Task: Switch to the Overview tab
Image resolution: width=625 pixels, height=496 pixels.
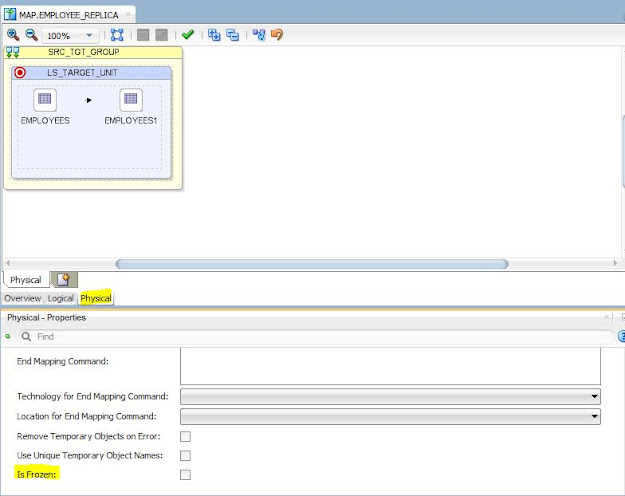Action: [23, 298]
